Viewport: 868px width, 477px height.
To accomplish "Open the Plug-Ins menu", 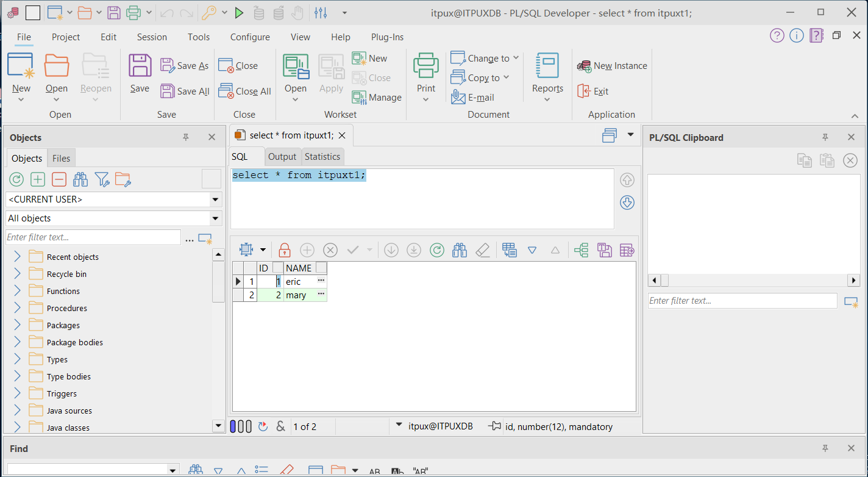I will tap(387, 37).
